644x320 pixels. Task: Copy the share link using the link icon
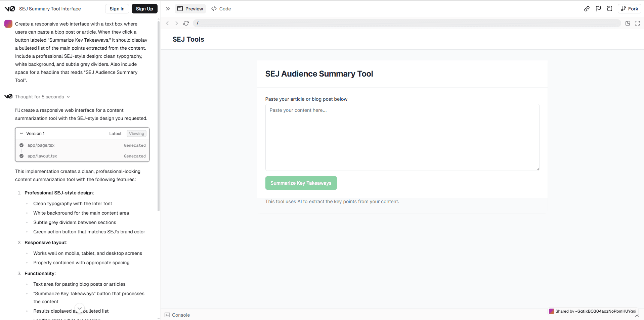pos(587,9)
